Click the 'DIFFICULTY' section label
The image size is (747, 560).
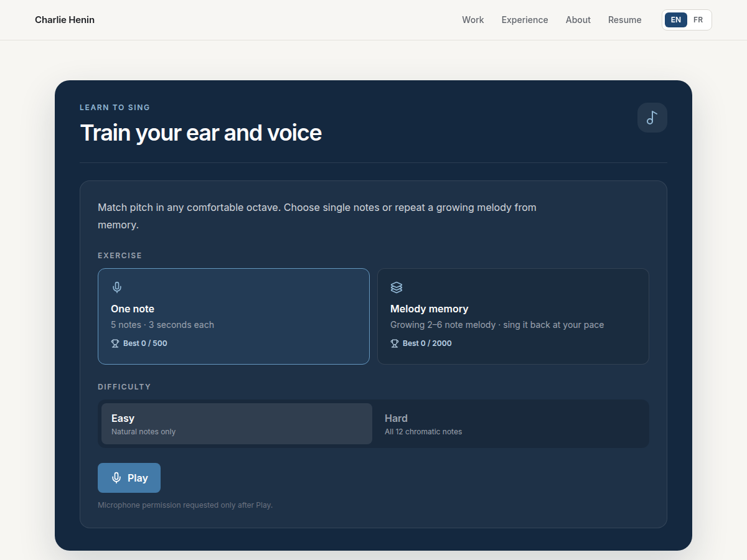coord(125,387)
